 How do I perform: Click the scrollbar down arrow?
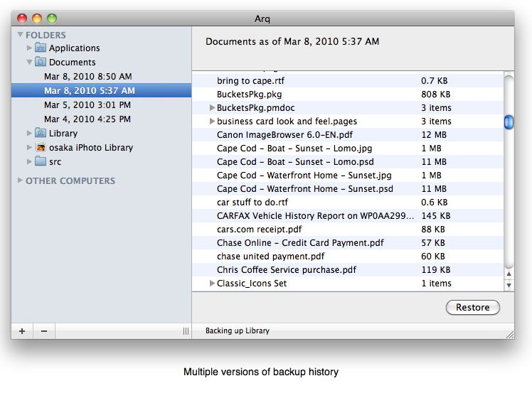[x=509, y=285]
